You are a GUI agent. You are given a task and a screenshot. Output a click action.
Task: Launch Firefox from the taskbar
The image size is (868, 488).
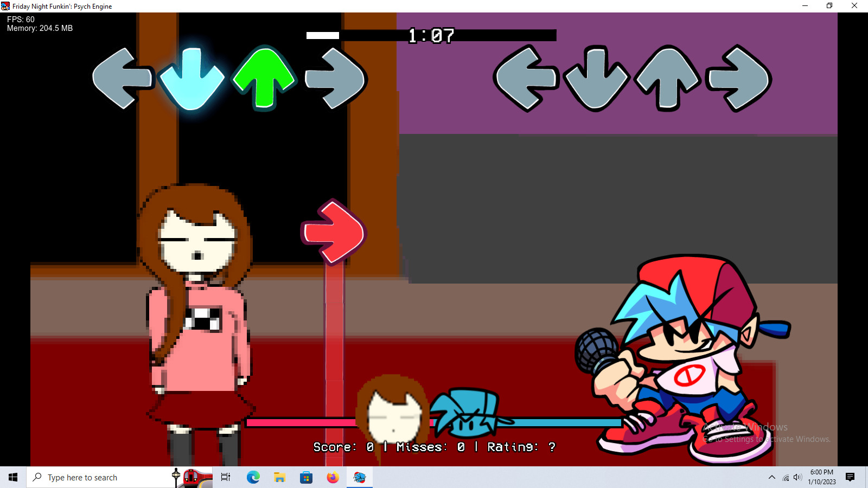point(333,477)
